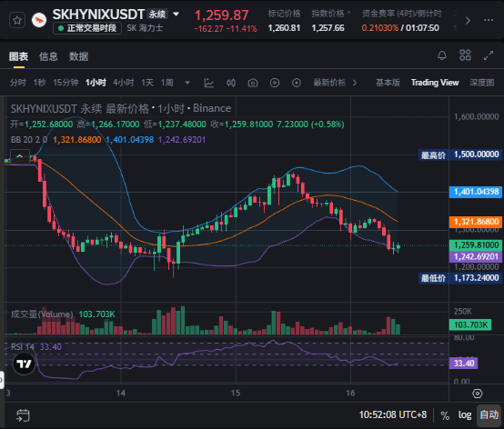Toggle the log scale button
This screenshot has width=504, height=429.
(x=465, y=414)
